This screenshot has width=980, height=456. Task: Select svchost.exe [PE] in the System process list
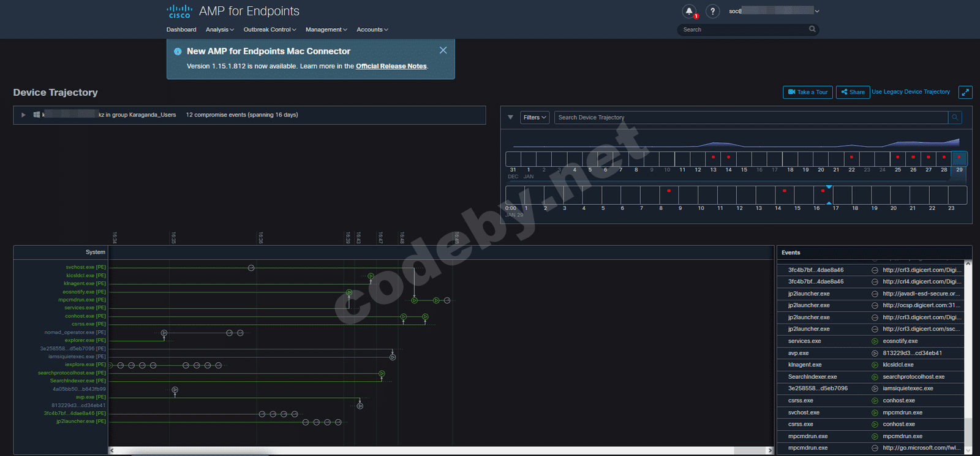[x=86, y=267]
